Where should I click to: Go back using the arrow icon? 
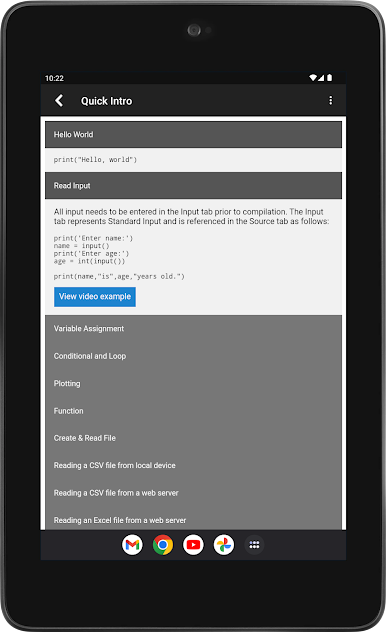point(59,101)
